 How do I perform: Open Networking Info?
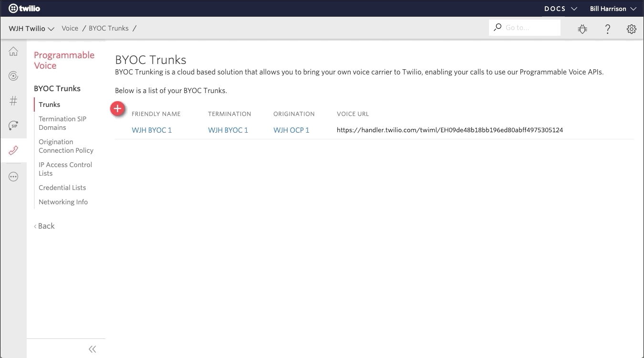(63, 202)
